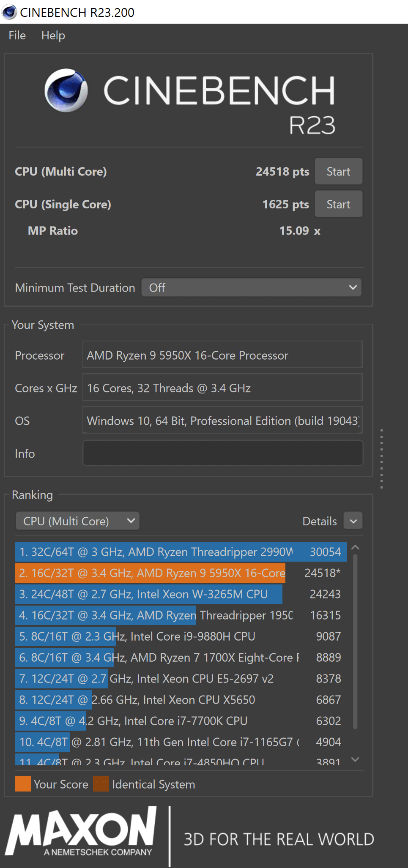Click the Cinebench sphere logo
Image resolution: width=408 pixels, height=868 pixels.
(66, 90)
